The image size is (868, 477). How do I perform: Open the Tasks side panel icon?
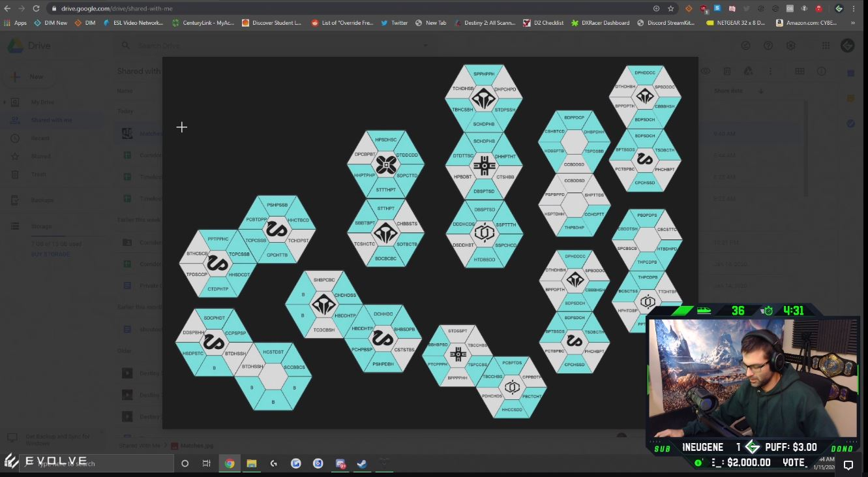pos(850,123)
